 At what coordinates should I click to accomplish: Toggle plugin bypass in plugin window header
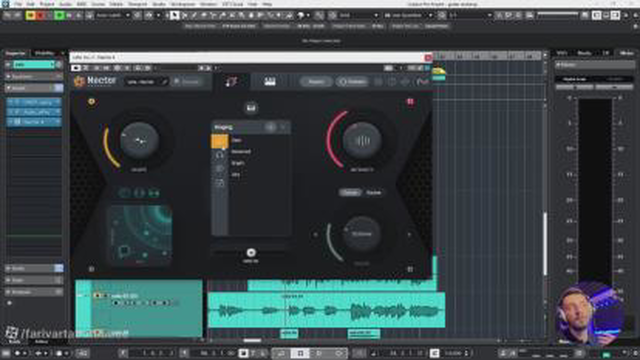coord(76,68)
